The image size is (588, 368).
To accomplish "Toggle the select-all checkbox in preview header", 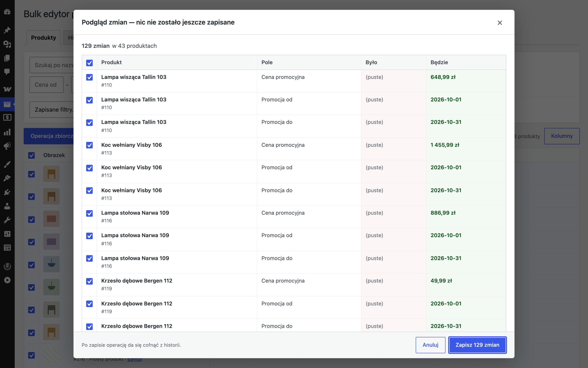I will pyautogui.click(x=89, y=63).
